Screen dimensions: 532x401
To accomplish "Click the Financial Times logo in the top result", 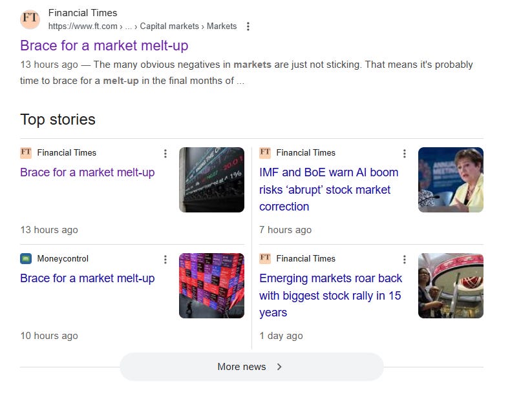I will tap(30, 19).
